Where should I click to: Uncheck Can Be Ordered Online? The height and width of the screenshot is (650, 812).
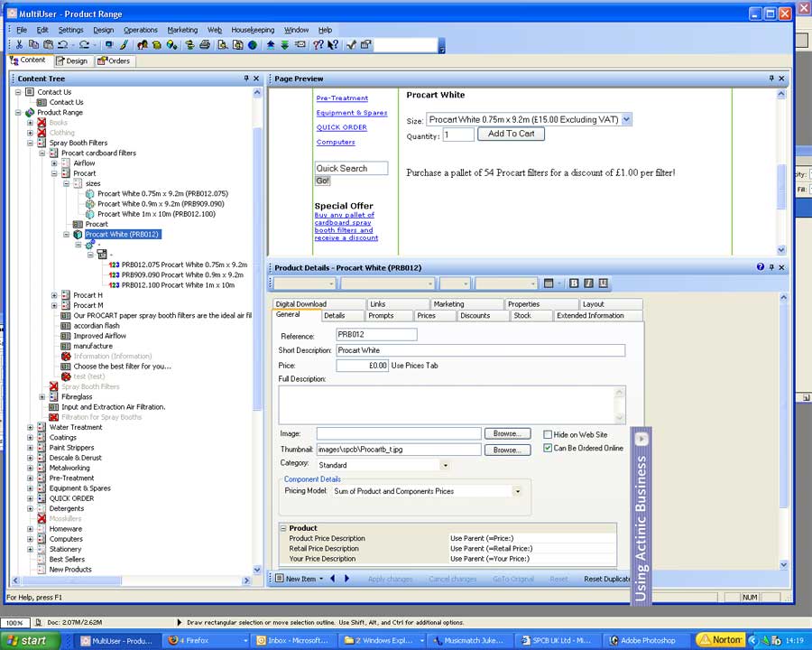pyautogui.click(x=548, y=448)
